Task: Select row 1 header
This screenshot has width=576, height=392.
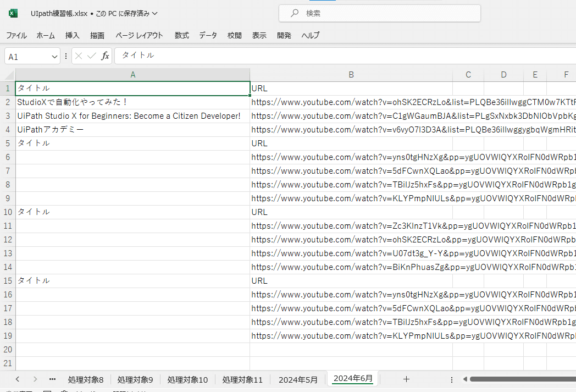Action: (x=8, y=88)
